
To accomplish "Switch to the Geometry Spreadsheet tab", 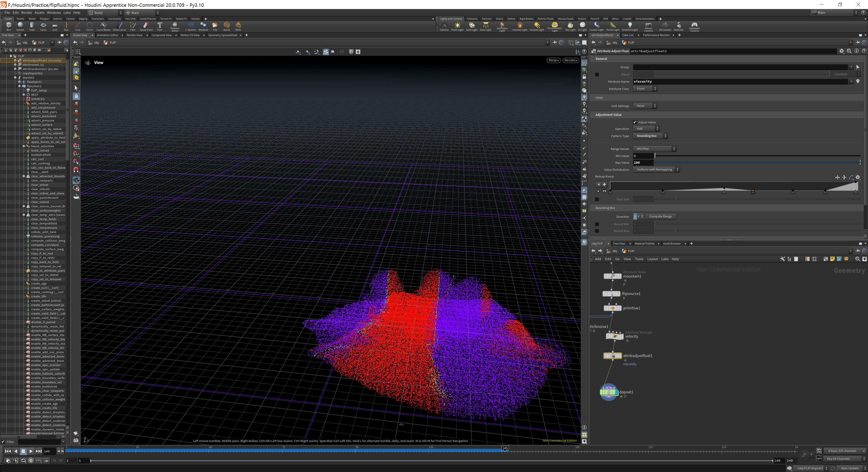I will pyautogui.click(x=222, y=35).
